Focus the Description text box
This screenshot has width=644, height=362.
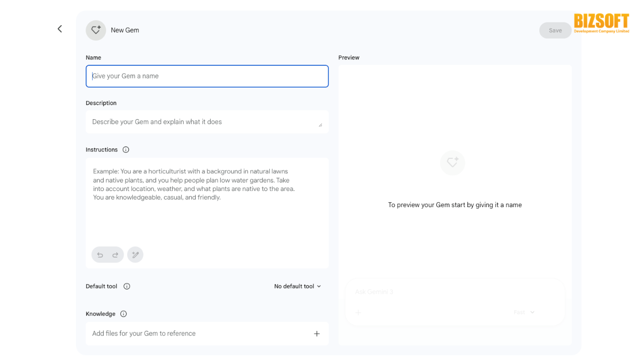click(x=201, y=122)
